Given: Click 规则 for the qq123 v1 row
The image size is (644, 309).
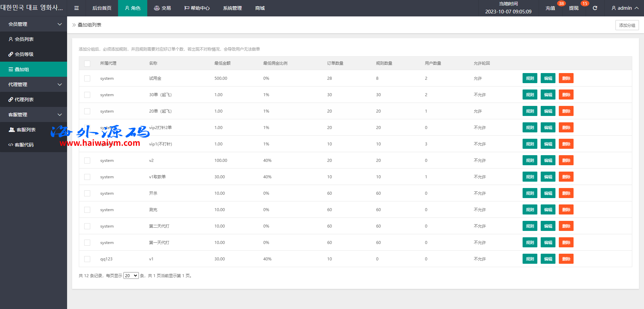Looking at the screenshot, I should (x=530, y=259).
